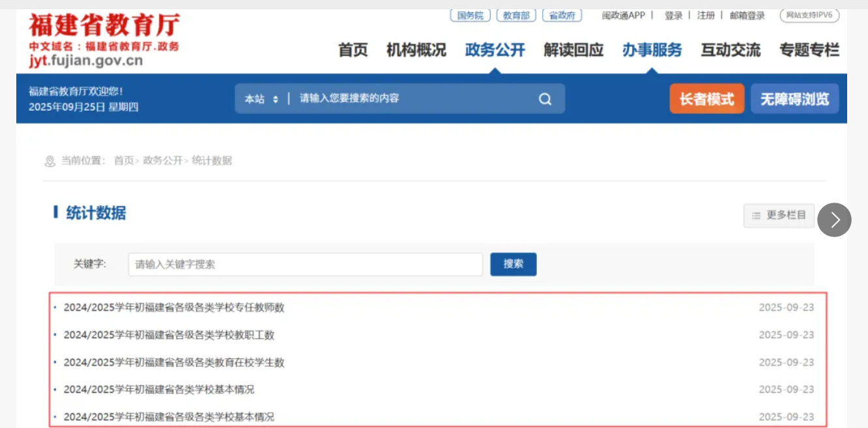This screenshot has height=428, width=868.
Task: Click the magnifier search icon in header
Action: (x=545, y=99)
